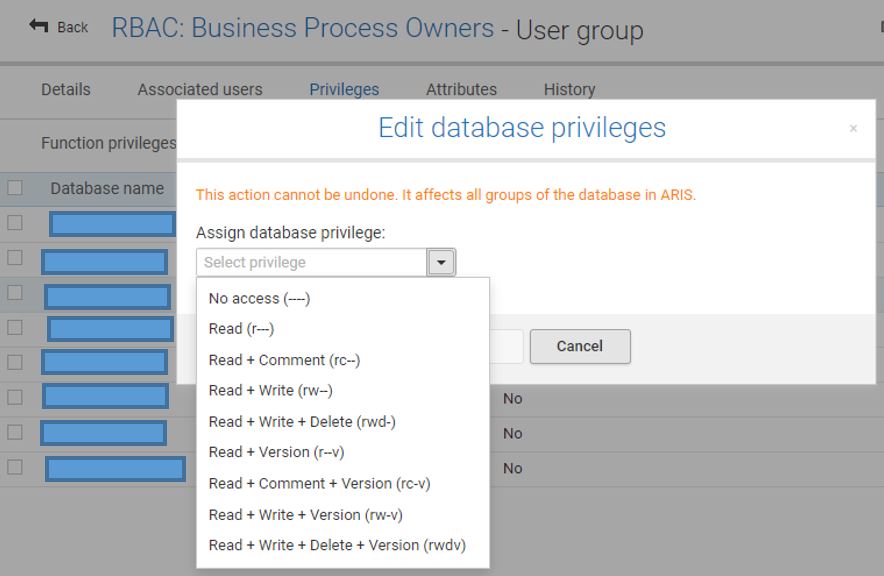Screen dimensions: 884x576
Task: Tick the seventh database row checkbox
Action: click(x=15, y=432)
